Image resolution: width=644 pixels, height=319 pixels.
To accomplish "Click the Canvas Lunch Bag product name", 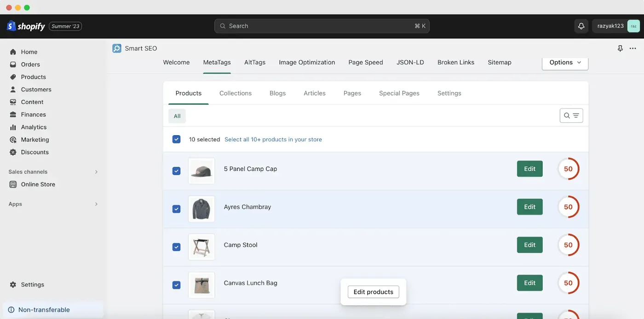I will 251,283.
